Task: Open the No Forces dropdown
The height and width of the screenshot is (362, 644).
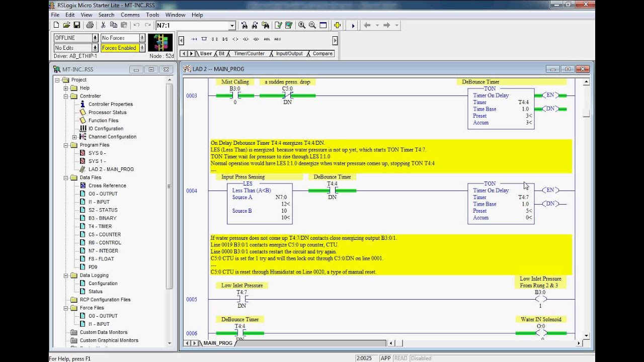Action: coord(142,38)
